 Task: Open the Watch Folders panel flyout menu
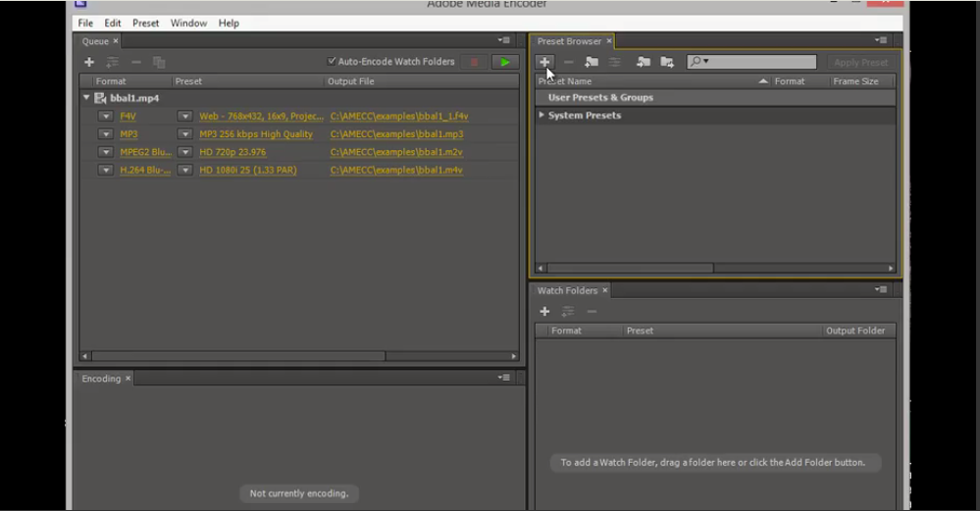pos(881,289)
